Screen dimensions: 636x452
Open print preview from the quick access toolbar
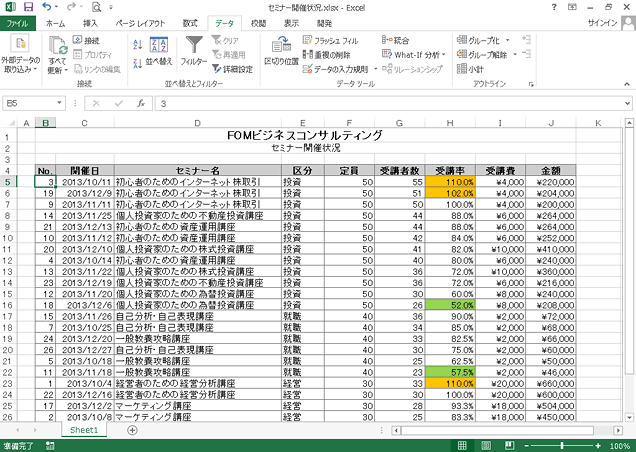96,7
